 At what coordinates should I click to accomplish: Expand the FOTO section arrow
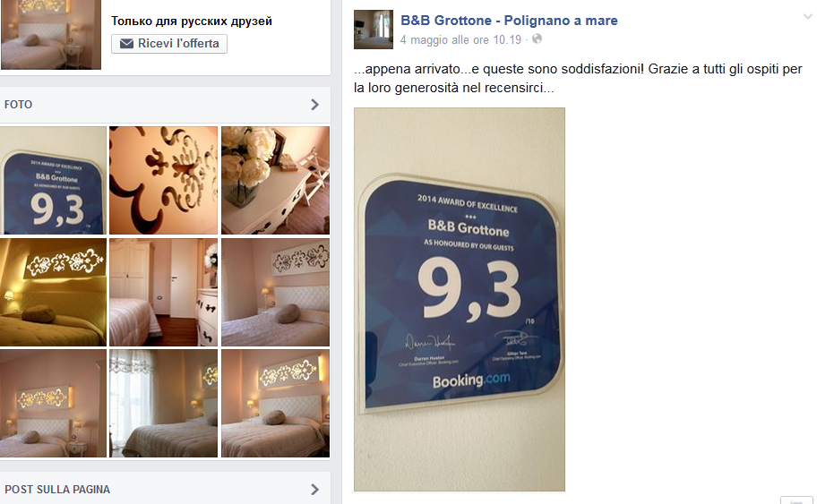pos(314,105)
